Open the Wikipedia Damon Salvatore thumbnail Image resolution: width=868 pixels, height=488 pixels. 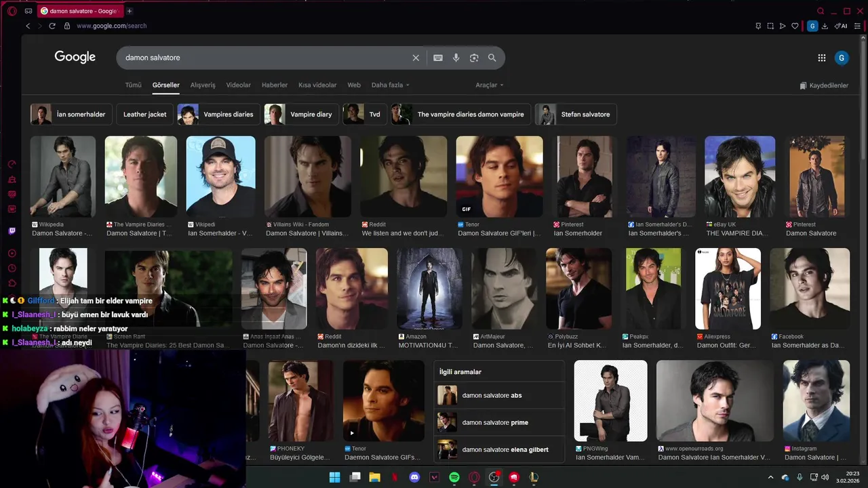coord(62,177)
